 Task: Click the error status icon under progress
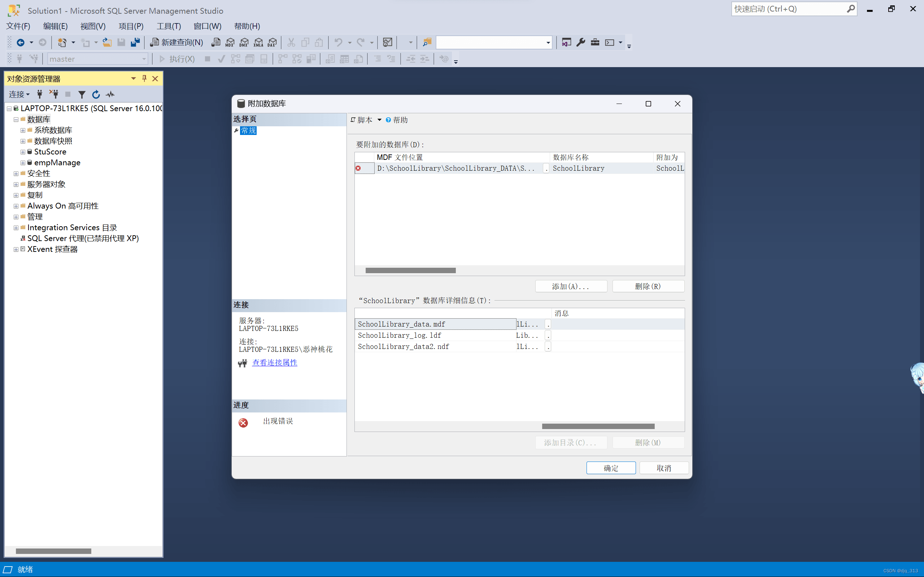tap(243, 423)
